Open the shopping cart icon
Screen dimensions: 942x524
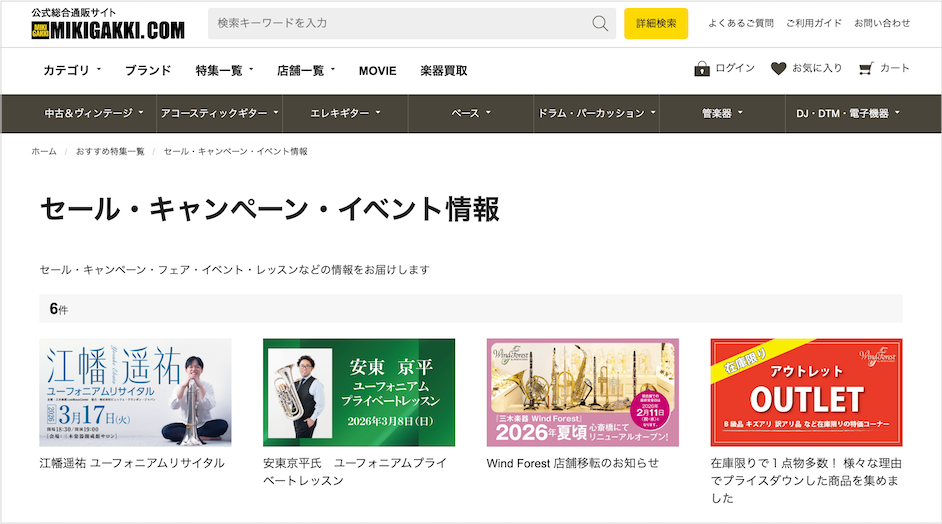866,69
